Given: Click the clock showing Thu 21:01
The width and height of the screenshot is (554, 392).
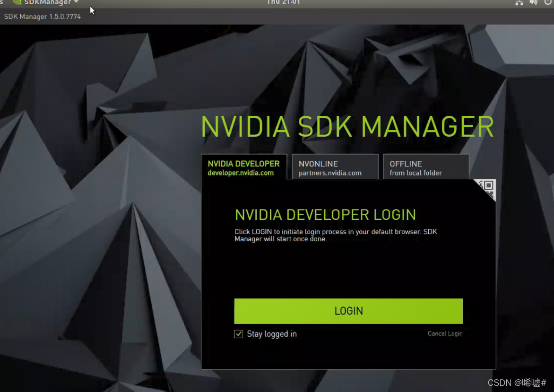Looking at the screenshot, I should 284,2.
